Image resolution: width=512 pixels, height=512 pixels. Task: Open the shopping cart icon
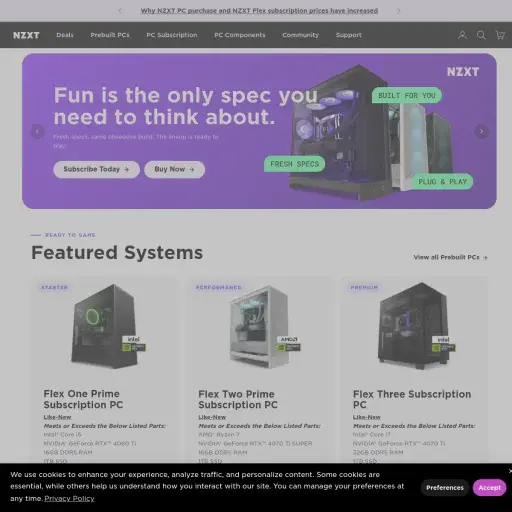[500, 35]
